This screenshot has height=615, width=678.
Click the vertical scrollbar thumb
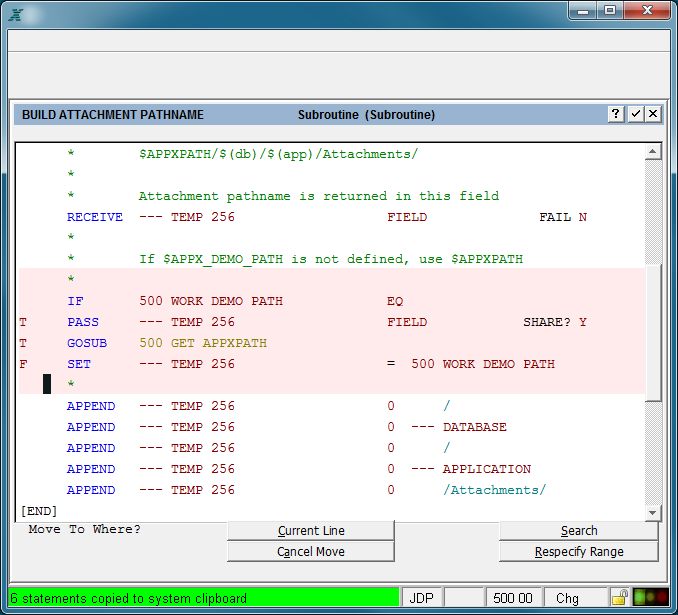652,333
